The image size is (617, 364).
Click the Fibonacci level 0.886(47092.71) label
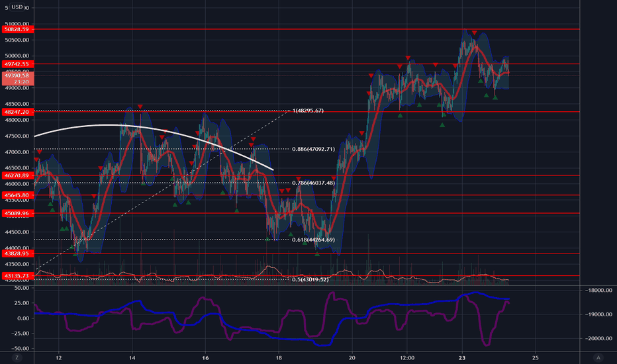click(314, 149)
